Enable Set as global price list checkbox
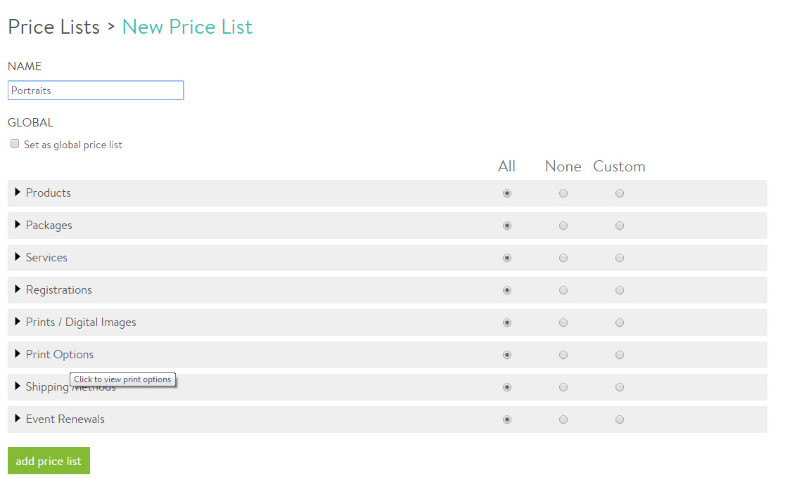 [15, 144]
